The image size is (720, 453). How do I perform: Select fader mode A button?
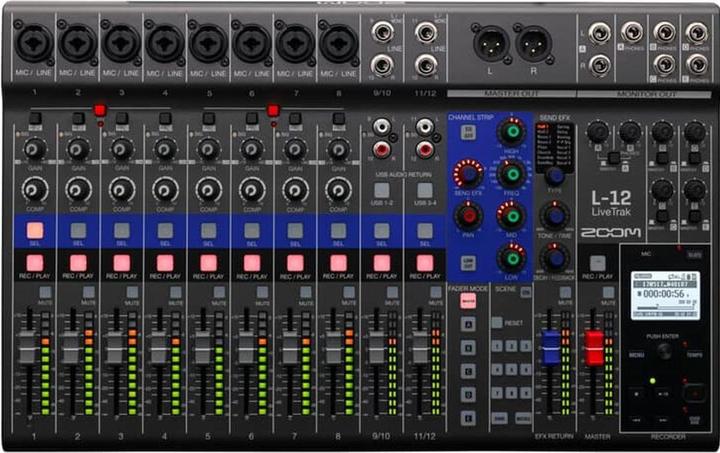point(467,323)
